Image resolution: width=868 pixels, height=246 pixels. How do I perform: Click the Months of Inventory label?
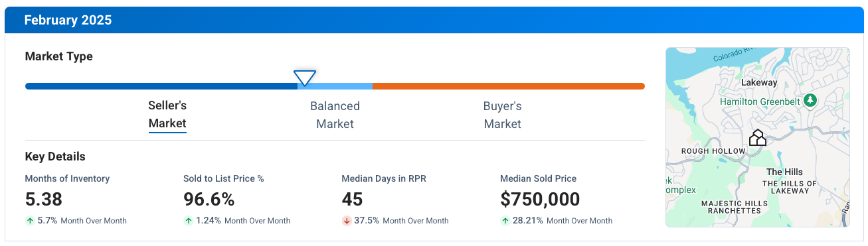click(x=67, y=178)
